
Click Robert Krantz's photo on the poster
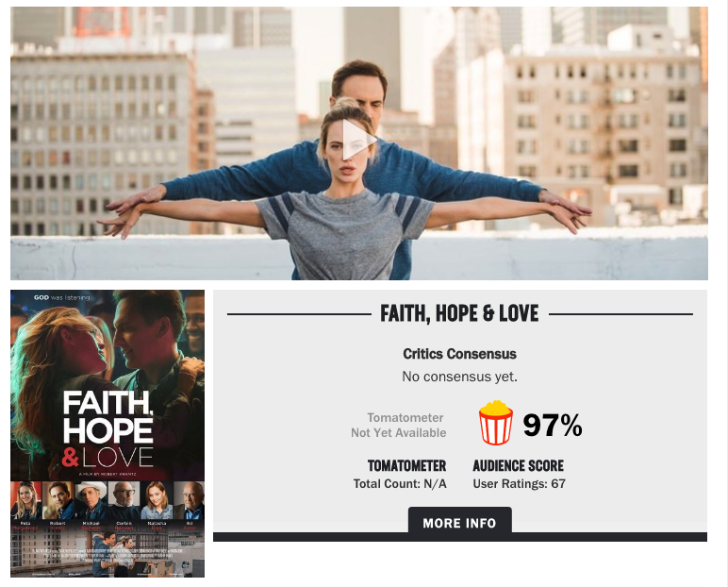point(58,500)
